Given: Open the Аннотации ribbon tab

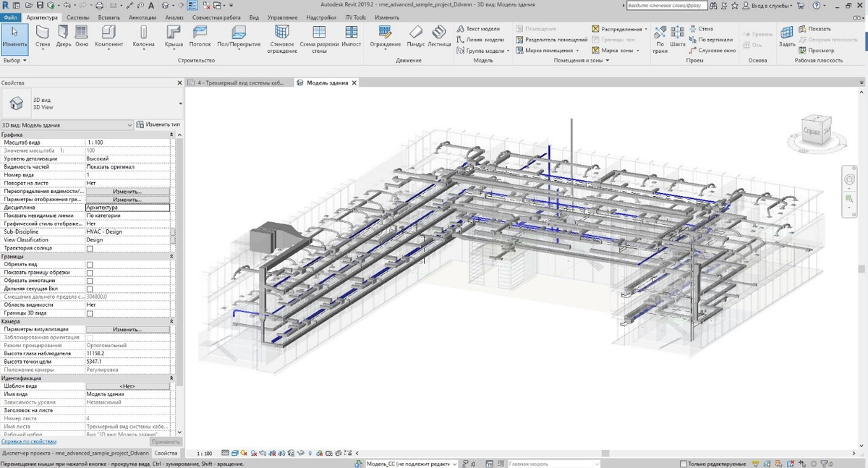Looking at the screenshot, I should pyautogui.click(x=142, y=17).
